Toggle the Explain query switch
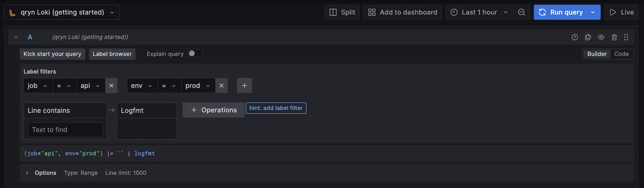The width and height of the screenshot is (644, 188). click(195, 54)
